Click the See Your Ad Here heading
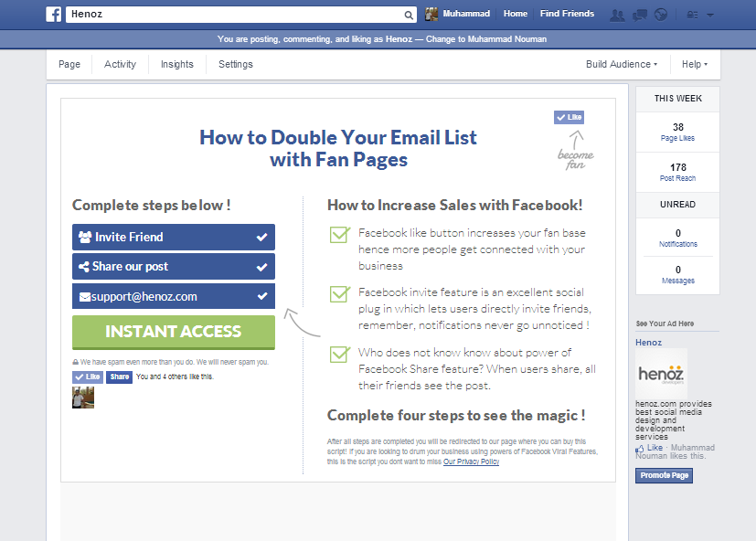The width and height of the screenshot is (756, 541). click(665, 324)
